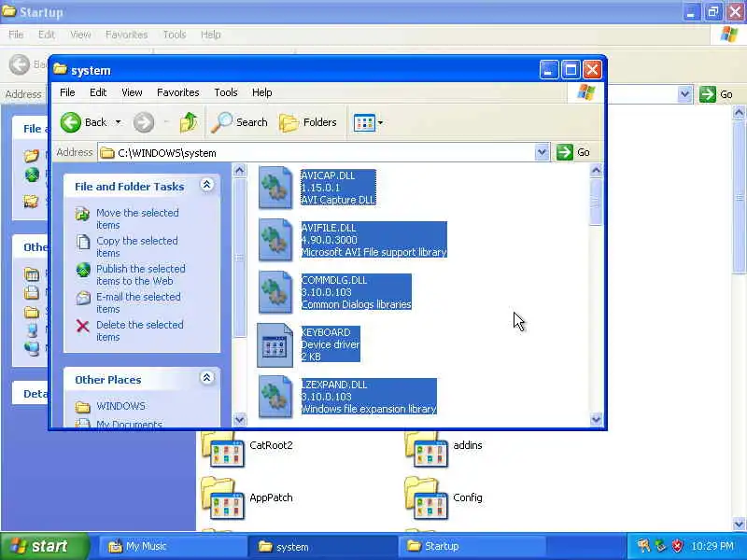The width and height of the screenshot is (747, 560).
Task: Click Go in the Startup window
Action: 716,94
